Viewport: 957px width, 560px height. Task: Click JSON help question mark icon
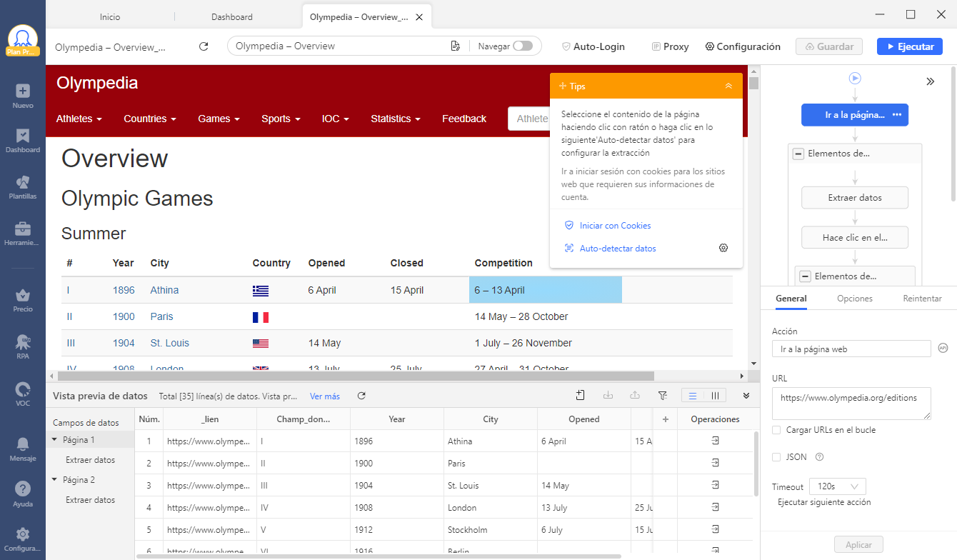(x=819, y=457)
